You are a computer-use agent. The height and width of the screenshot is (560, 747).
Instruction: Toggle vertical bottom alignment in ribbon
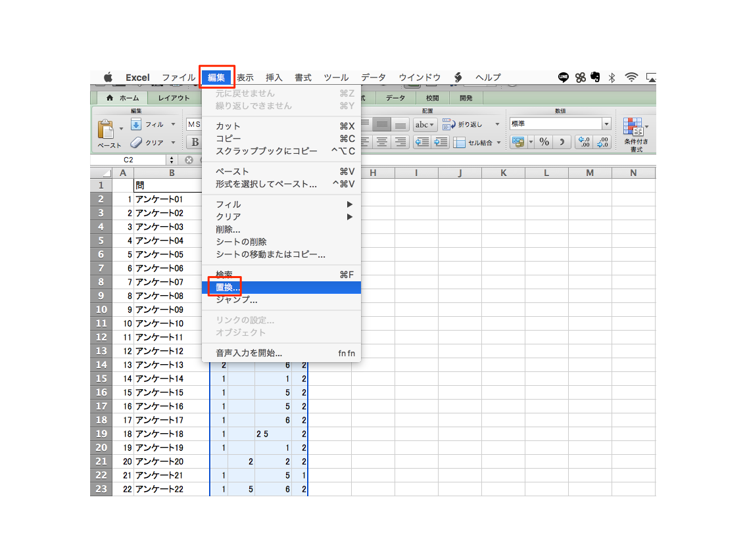pyautogui.click(x=400, y=125)
